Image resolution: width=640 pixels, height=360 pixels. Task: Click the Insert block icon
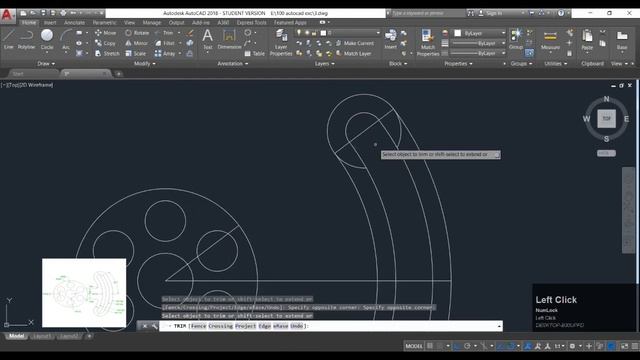point(391,39)
